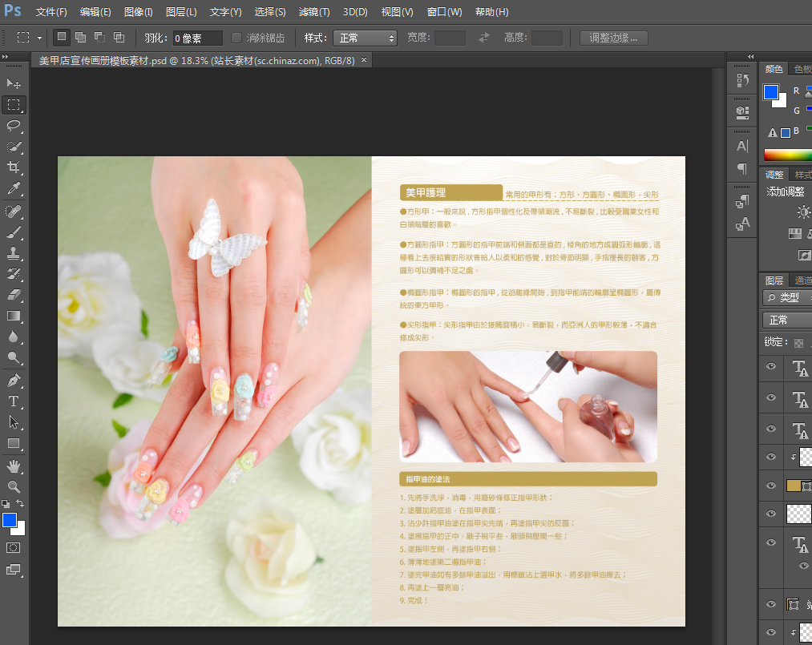Expand the marquee tool preset picker arrow
This screenshot has height=645, width=812.
tap(39, 38)
